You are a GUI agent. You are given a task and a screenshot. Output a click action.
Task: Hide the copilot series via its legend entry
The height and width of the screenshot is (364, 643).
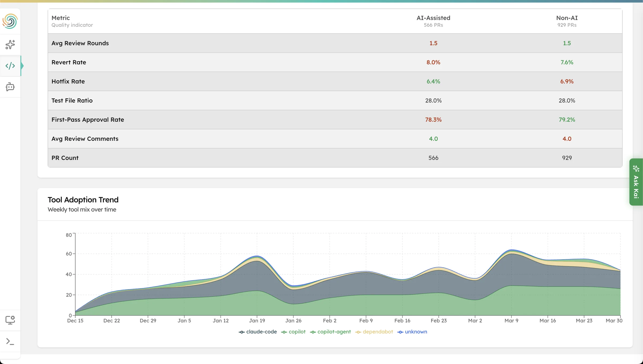click(297, 332)
